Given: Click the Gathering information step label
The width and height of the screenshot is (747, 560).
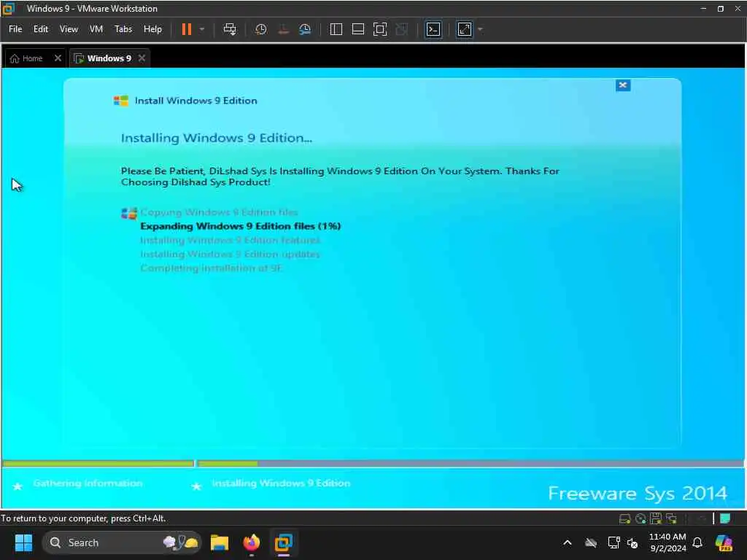Looking at the screenshot, I should [88, 483].
